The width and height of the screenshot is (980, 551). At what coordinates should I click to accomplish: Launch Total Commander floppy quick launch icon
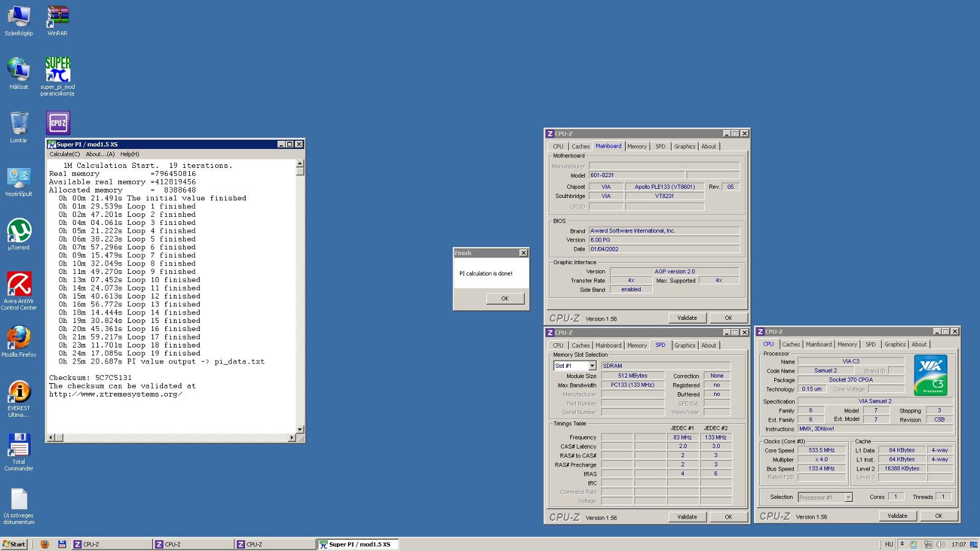[62, 544]
